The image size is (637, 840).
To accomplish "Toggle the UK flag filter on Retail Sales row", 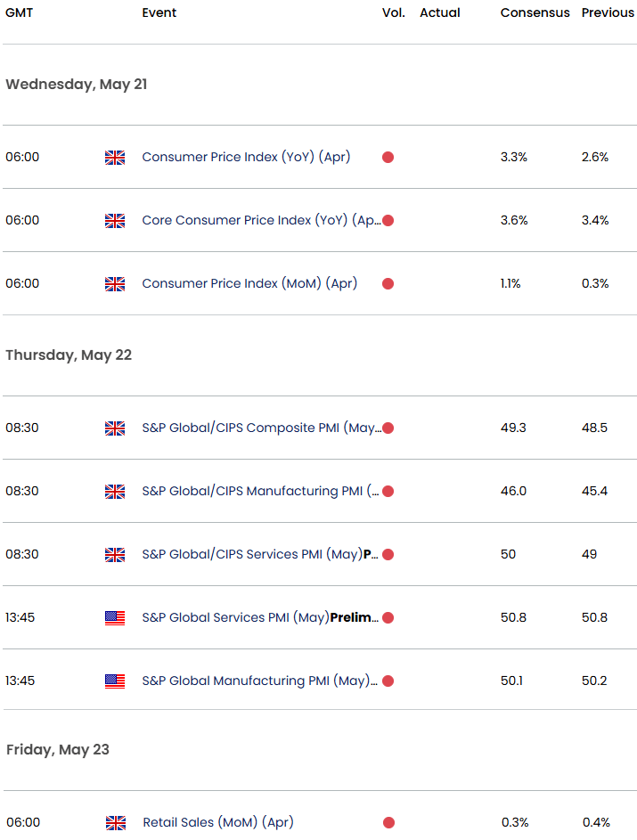I will pos(114,823).
